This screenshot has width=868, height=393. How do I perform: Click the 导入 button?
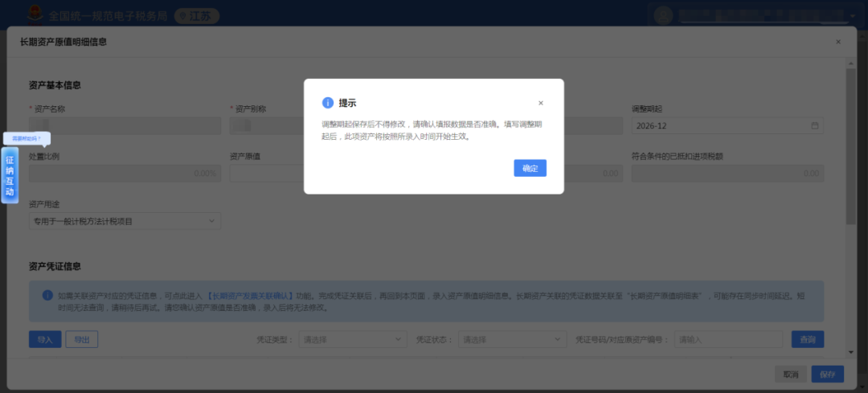[45, 340]
